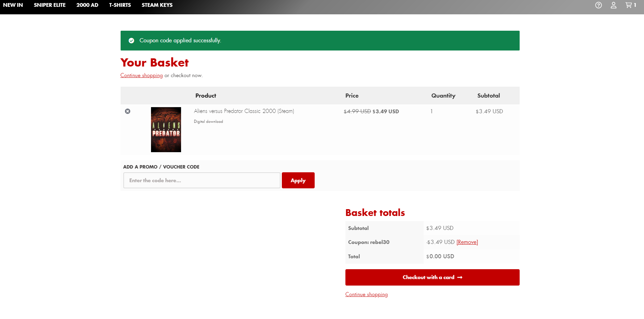The width and height of the screenshot is (644, 319).
Task: Click the Total label in Basket totals
Action: [x=354, y=257]
